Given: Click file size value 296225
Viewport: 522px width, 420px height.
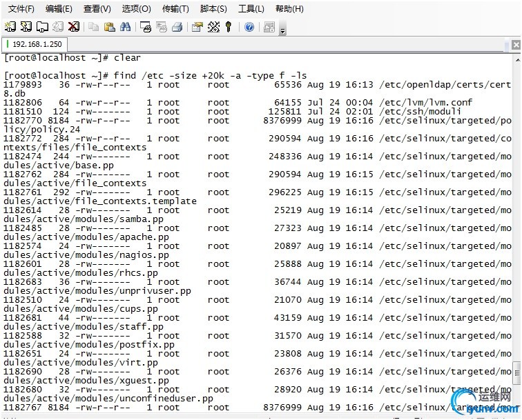Looking at the screenshot, I should click(x=284, y=192).
